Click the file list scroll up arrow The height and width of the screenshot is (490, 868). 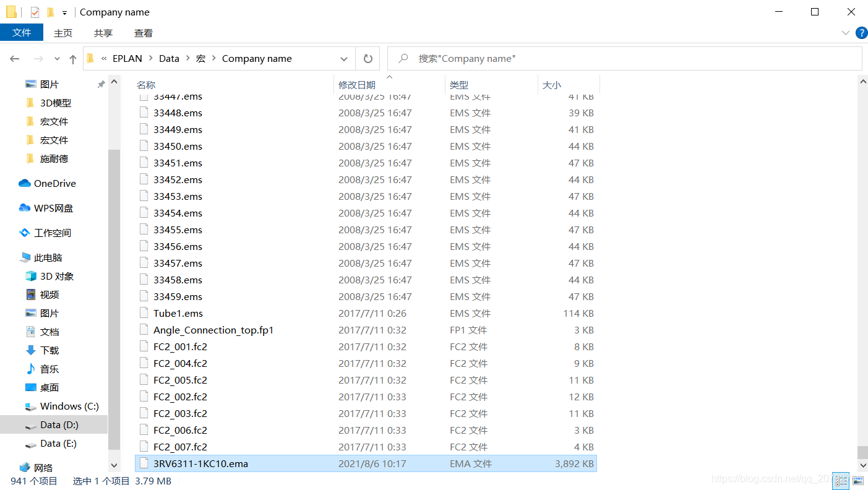[862, 82]
